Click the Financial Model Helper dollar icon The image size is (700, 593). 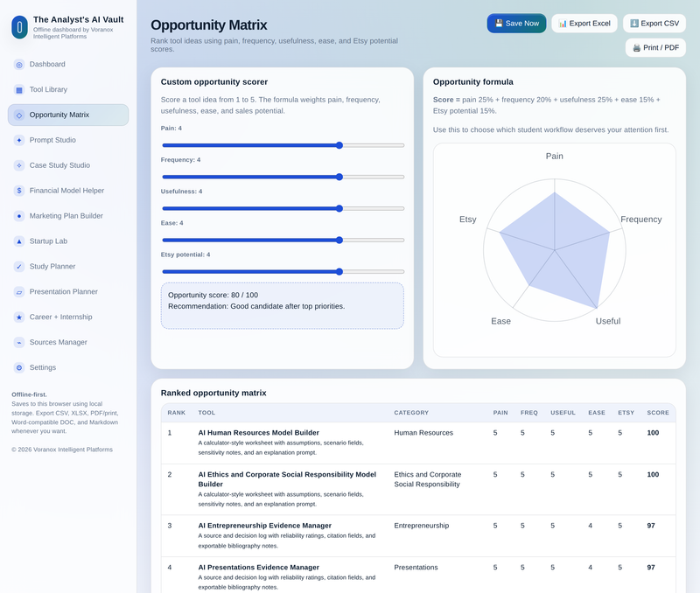(18, 191)
